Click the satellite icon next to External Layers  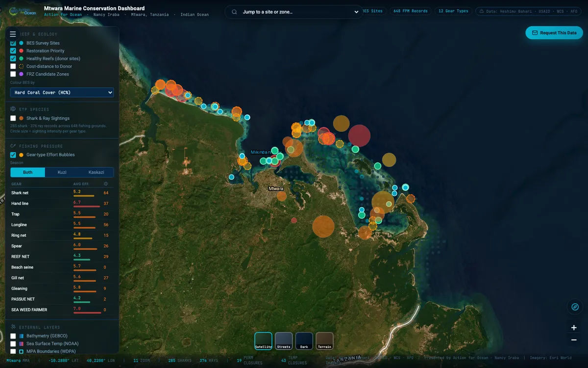click(x=14, y=327)
